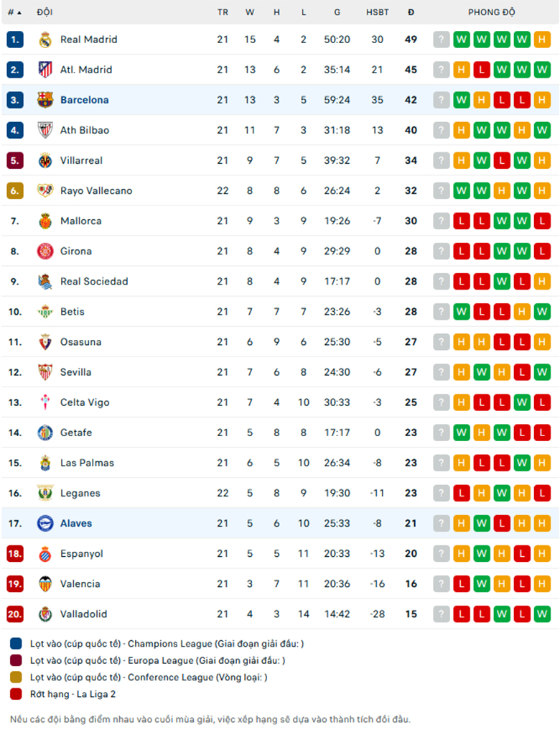
Task: Click the Alaves team logo
Action: 45,523
